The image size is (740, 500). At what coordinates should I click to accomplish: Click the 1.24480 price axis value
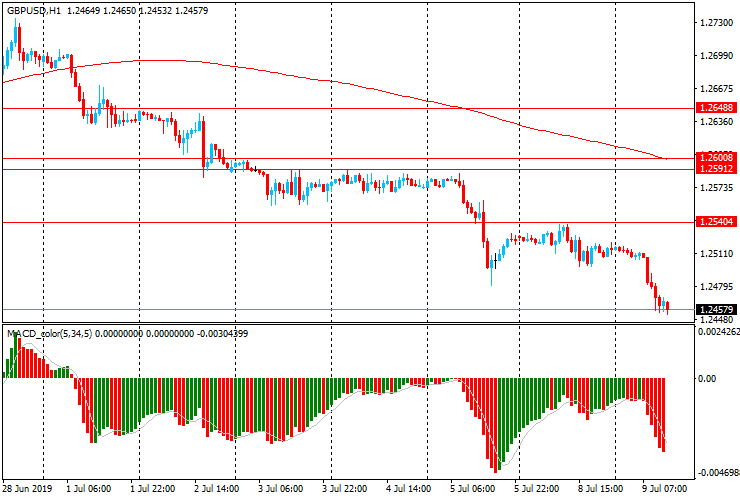pos(717,320)
